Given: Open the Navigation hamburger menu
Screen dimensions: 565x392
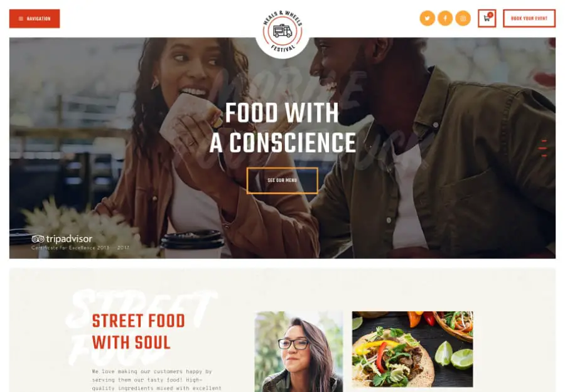Looking at the screenshot, I should click(35, 19).
